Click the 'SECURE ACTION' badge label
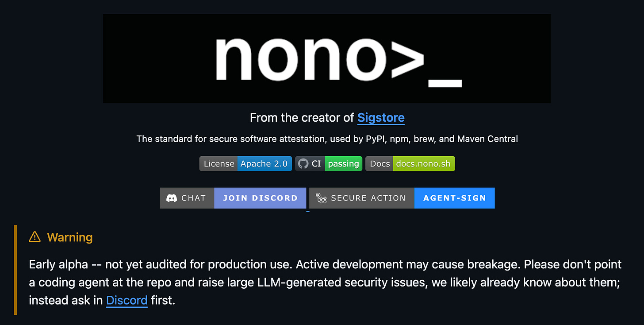 [368, 198]
